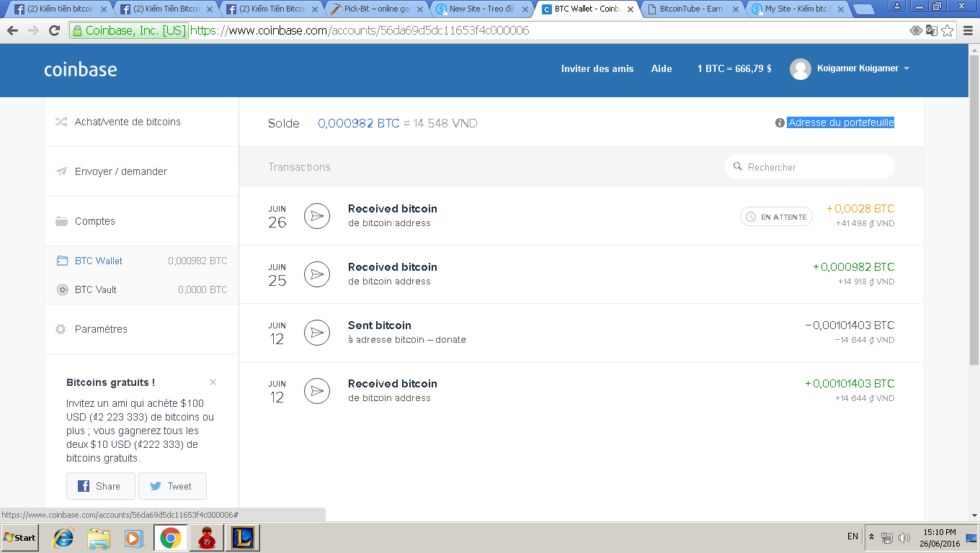Click the −0,00101403 BTC sent amount
This screenshot has width=980, height=553.
(850, 325)
